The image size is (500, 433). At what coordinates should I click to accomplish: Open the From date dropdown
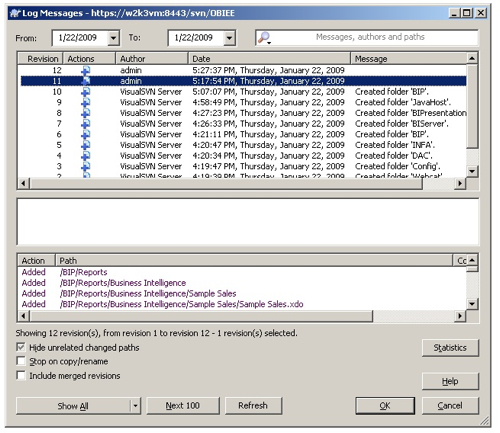pyautogui.click(x=113, y=38)
